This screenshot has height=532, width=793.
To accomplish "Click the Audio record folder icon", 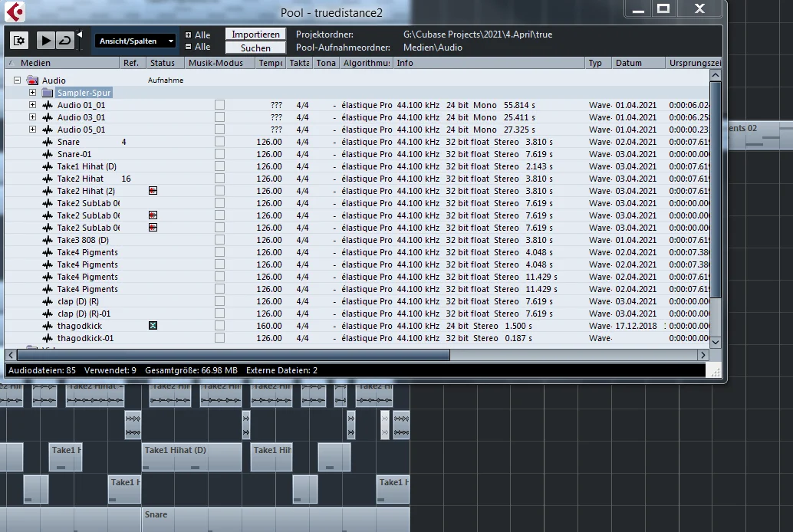I will [32, 80].
